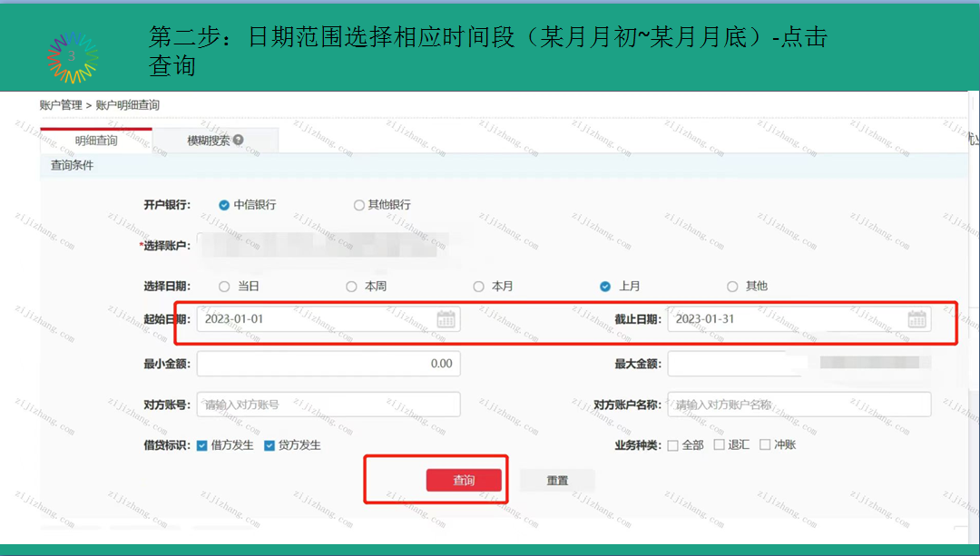
Task: Toggle the 贷方发生 checkbox
Action: 269,445
